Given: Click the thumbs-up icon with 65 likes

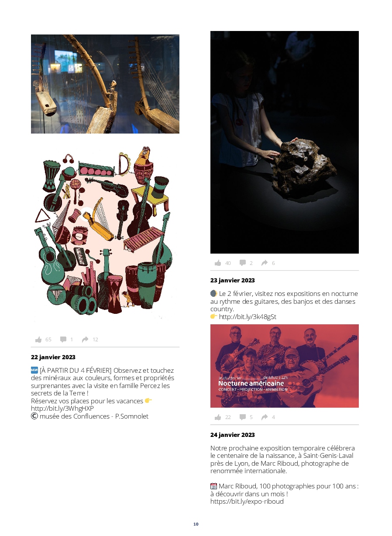Looking at the screenshot, I should click(x=38, y=339).
